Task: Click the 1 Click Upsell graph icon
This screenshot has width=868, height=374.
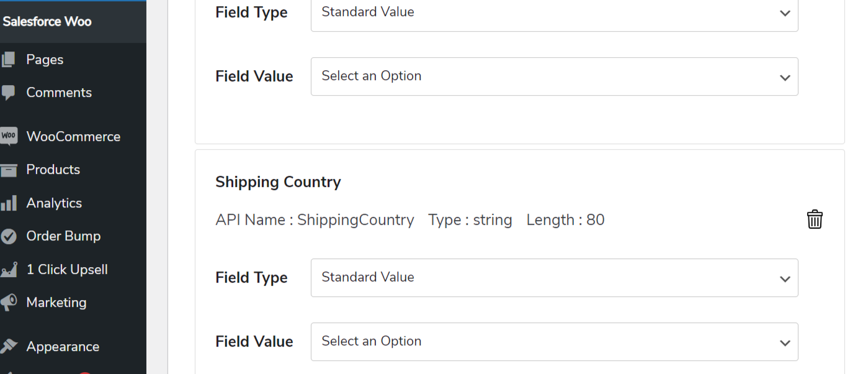Action: [8, 270]
